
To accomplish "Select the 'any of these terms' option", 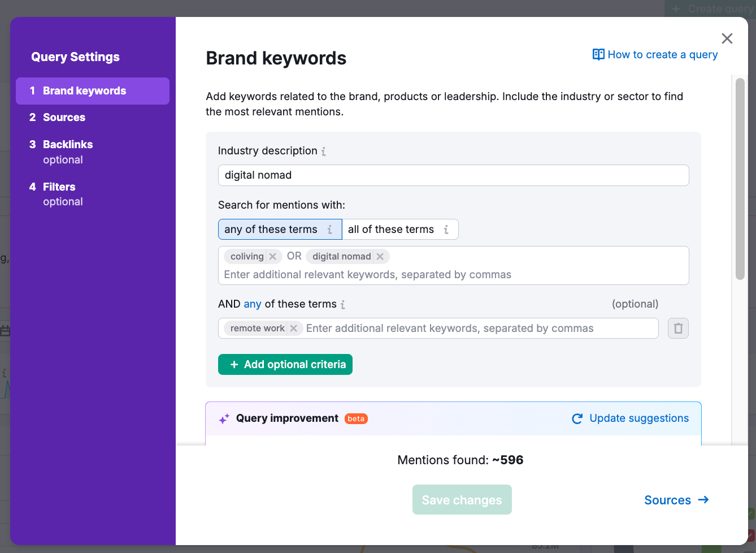I will 271,230.
